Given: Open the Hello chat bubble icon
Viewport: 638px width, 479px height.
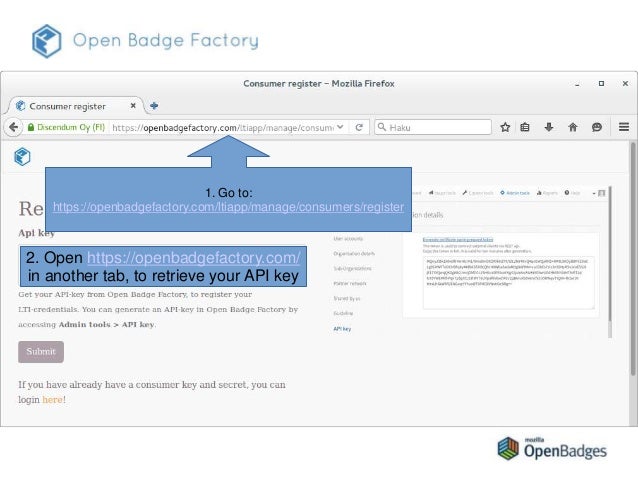Looking at the screenshot, I should (596, 127).
